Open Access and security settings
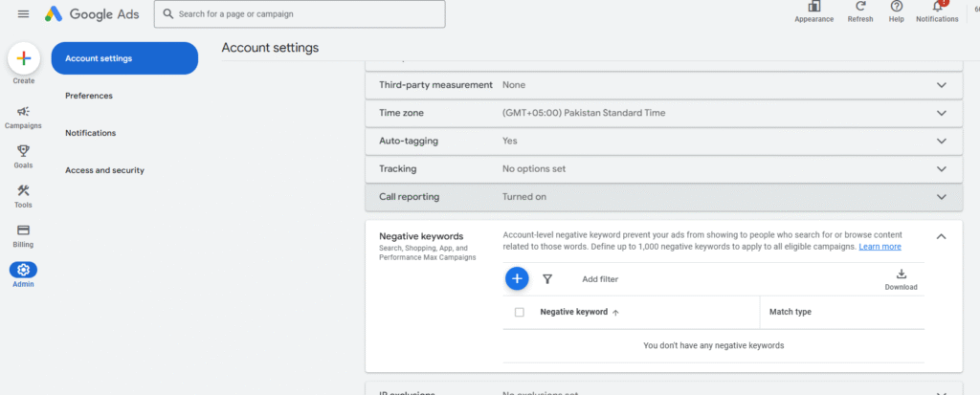 [x=104, y=170]
